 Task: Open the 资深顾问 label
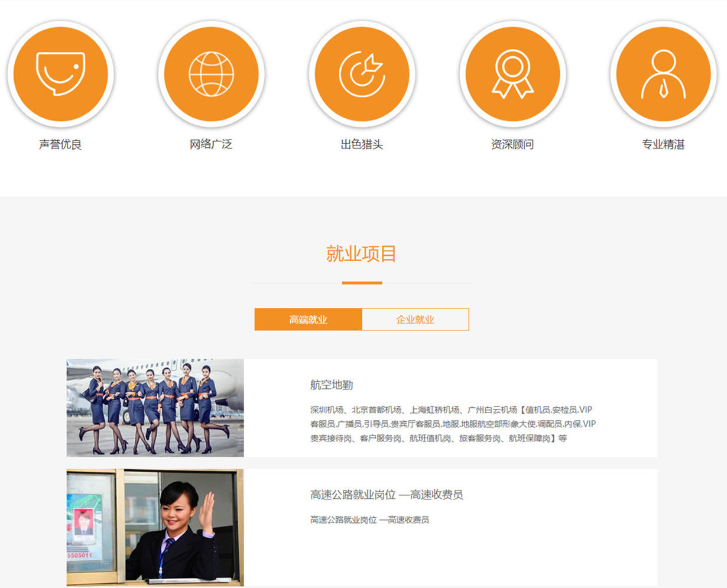pos(512,144)
